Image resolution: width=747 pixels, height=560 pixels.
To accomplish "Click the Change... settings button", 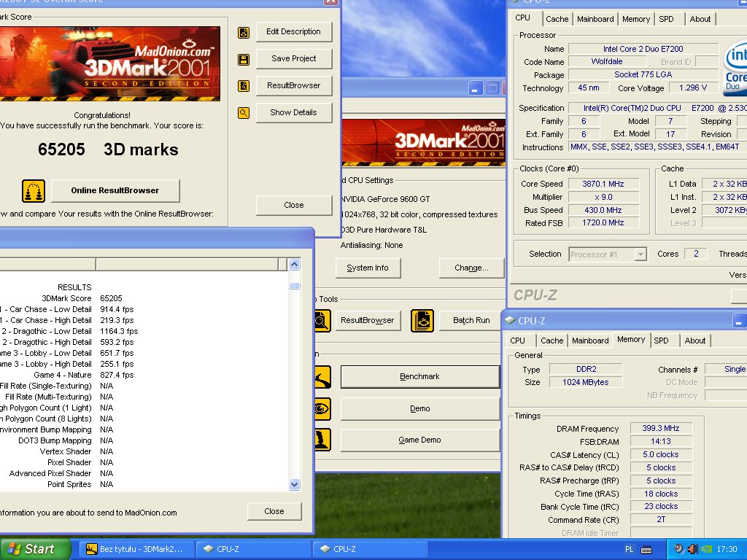I will point(471,268).
